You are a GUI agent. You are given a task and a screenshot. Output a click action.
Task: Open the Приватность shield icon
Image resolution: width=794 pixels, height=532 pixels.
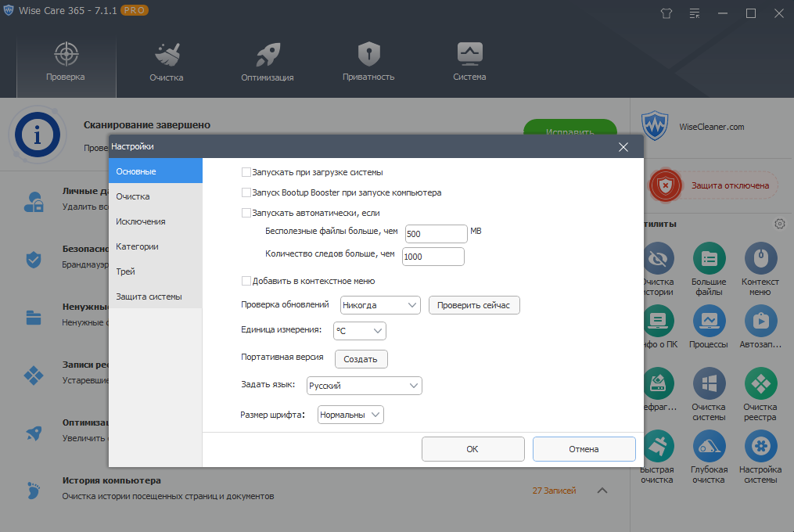(x=368, y=54)
